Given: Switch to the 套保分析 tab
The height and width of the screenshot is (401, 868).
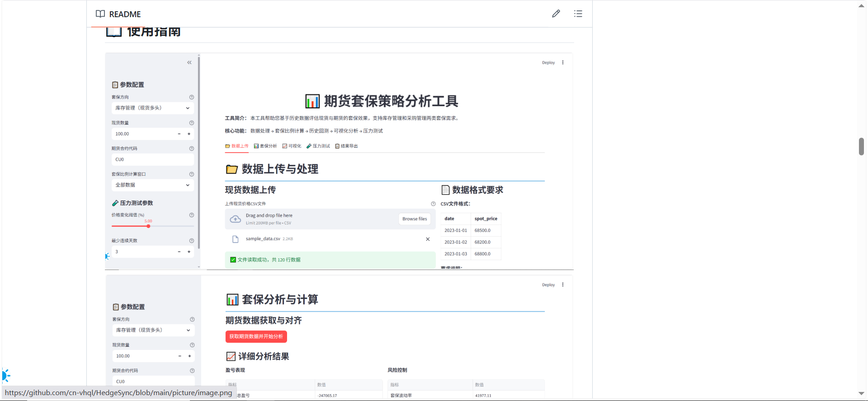Looking at the screenshot, I should (x=265, y=146).
